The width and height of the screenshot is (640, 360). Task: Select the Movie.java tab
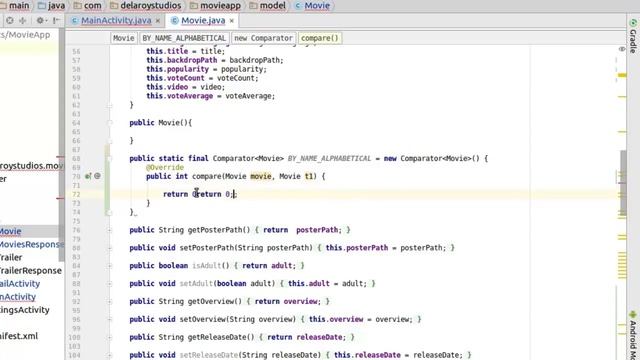pyautogui.click(x=203, y=20)
